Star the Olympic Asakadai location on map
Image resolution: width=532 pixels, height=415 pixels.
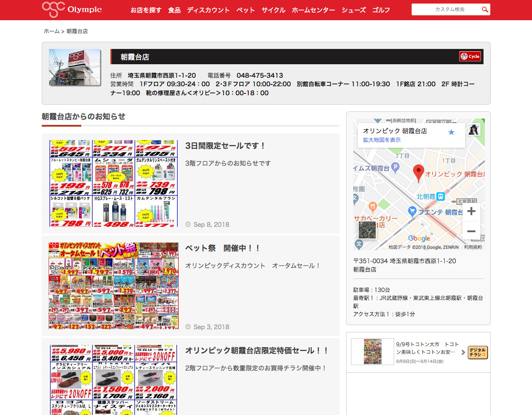pos(451,132)
